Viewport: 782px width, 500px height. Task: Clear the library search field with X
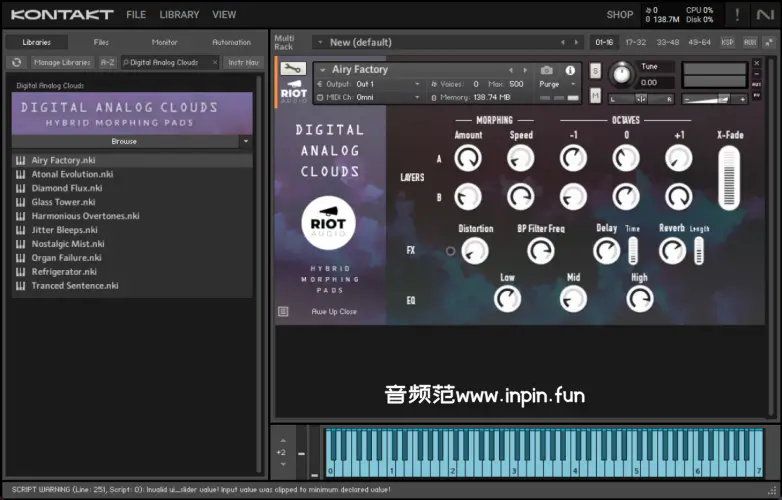coord(214,62)
